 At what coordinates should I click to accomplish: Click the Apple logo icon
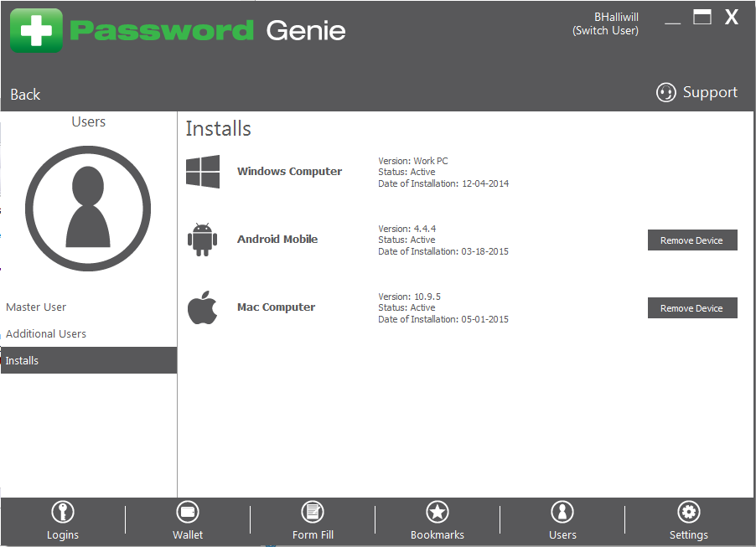pyautogui.click(x=203, y=307)
